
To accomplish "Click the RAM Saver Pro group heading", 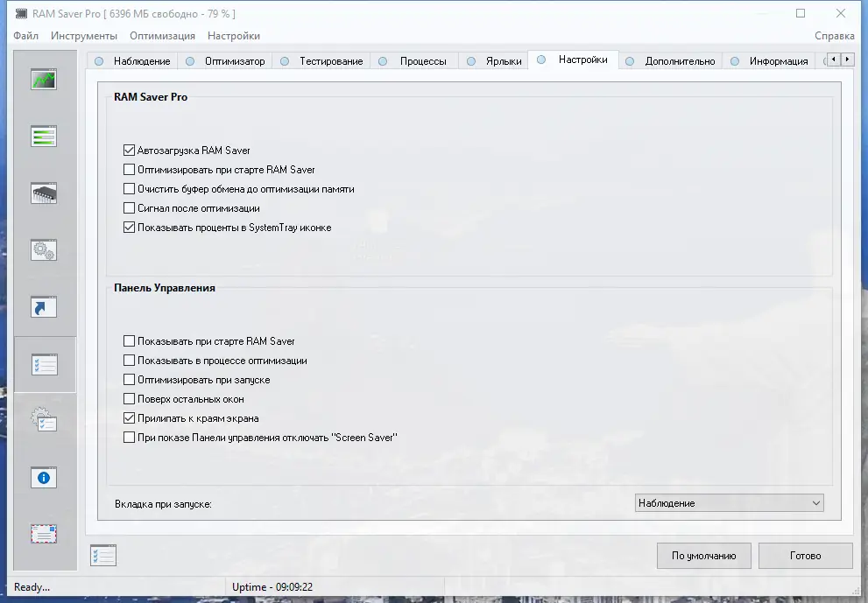I will pos(151,97).
